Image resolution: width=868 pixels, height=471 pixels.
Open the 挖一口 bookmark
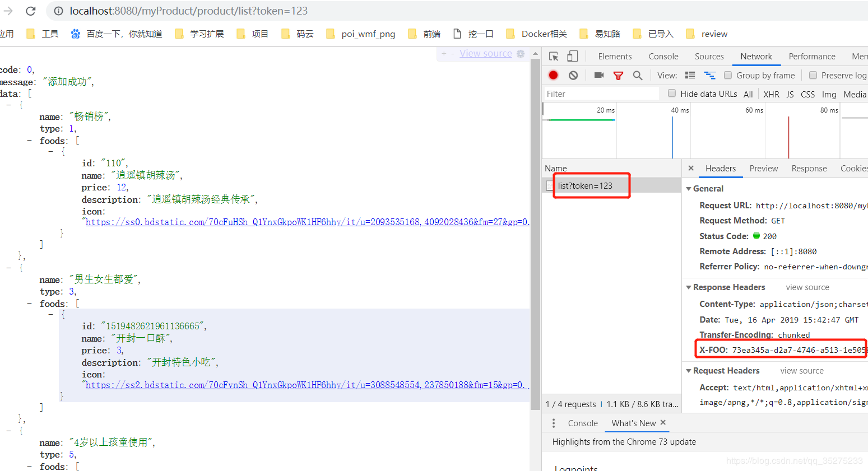coord(473,34)
